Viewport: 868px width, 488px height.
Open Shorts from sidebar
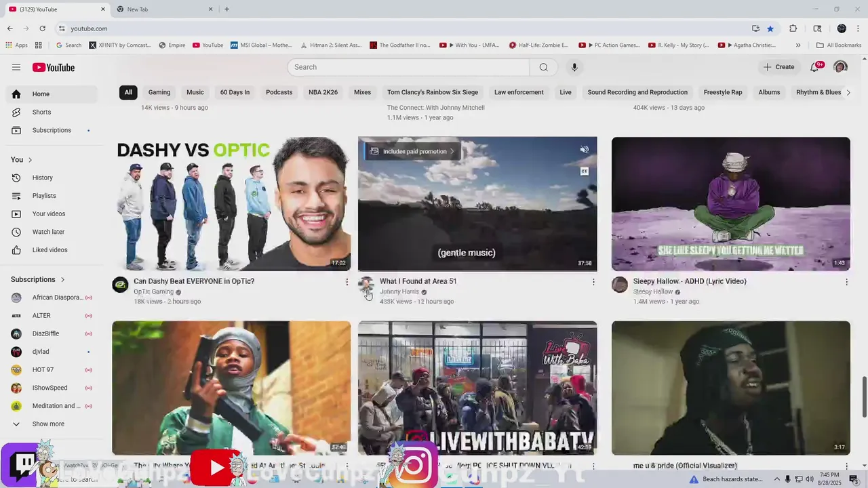[51, 112]
